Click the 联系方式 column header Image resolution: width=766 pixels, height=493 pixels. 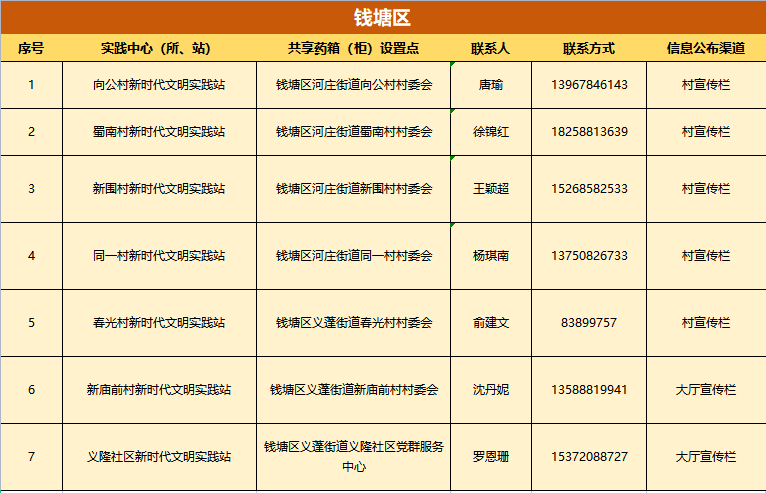(x=589, y=48)
